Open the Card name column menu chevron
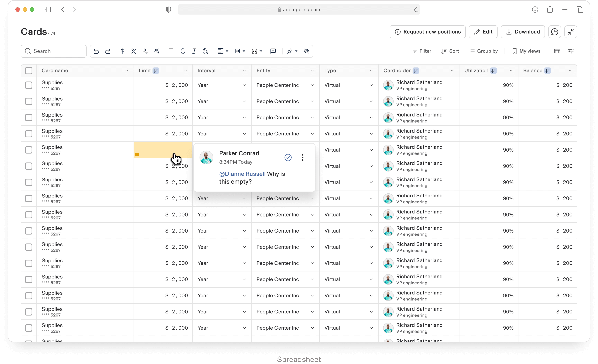598x364 pixels. tap(127, 71)
